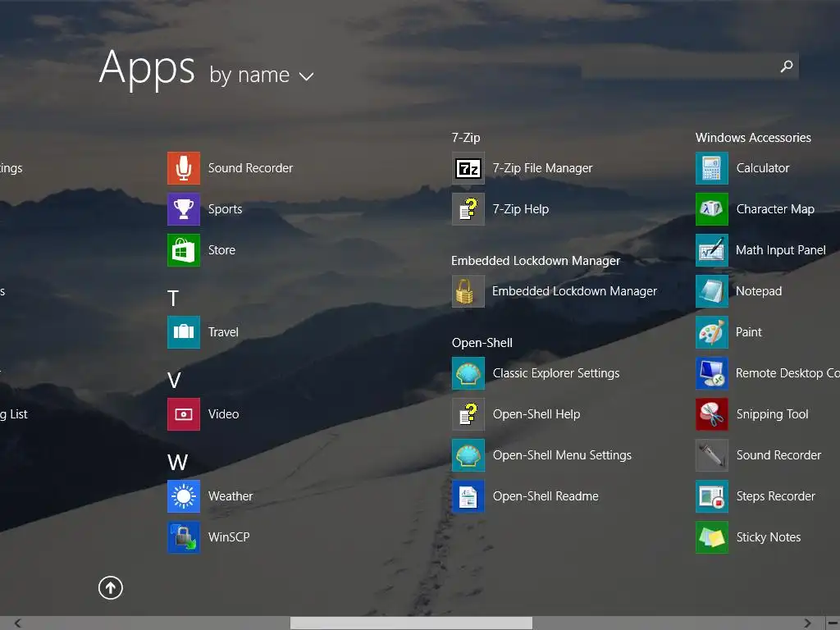The height and width of the screenshot is (630, 840).
Task: Open the Weather sun icon
Action: (183, 496)
